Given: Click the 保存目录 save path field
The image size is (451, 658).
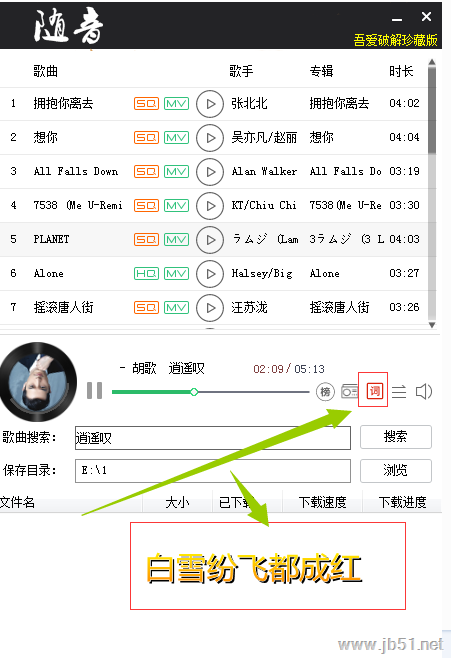Looking at the screenshot, I should point(213,471).
